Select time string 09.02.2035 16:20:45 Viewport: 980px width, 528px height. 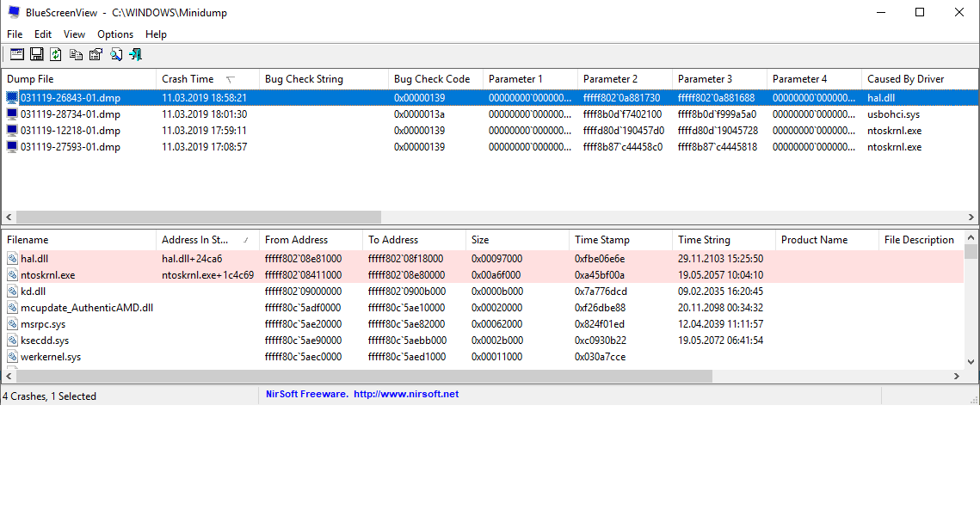pyautogui.click(x=721, y=291)
